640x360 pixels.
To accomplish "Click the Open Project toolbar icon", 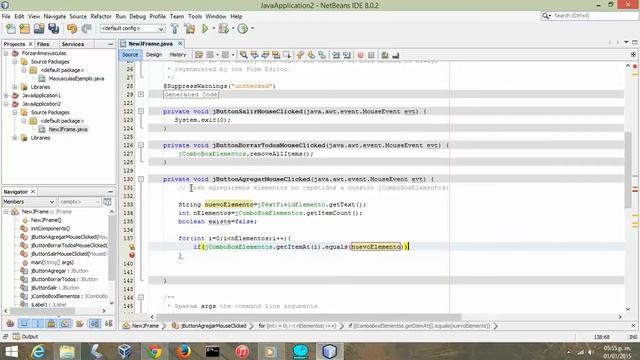I will [39, 29].
